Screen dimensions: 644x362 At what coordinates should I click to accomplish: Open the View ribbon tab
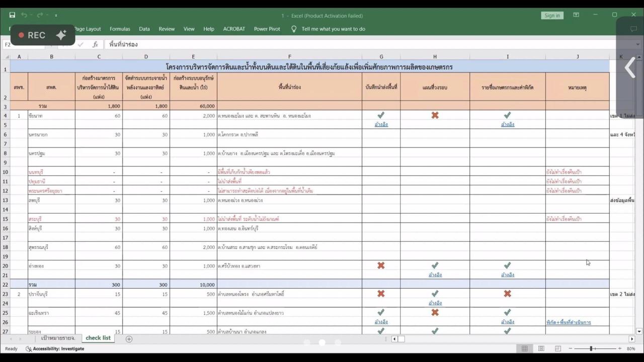tap(189, 29)
